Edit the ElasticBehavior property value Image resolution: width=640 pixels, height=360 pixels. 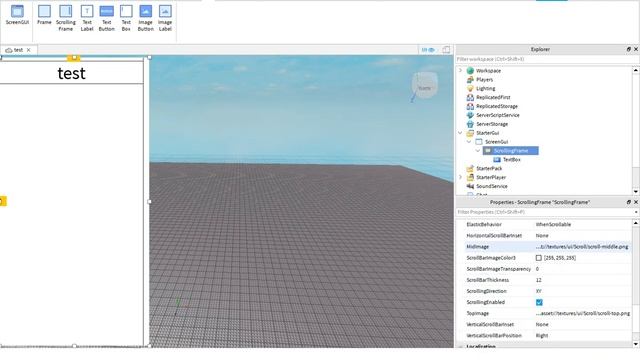click(x=583, y=224)
